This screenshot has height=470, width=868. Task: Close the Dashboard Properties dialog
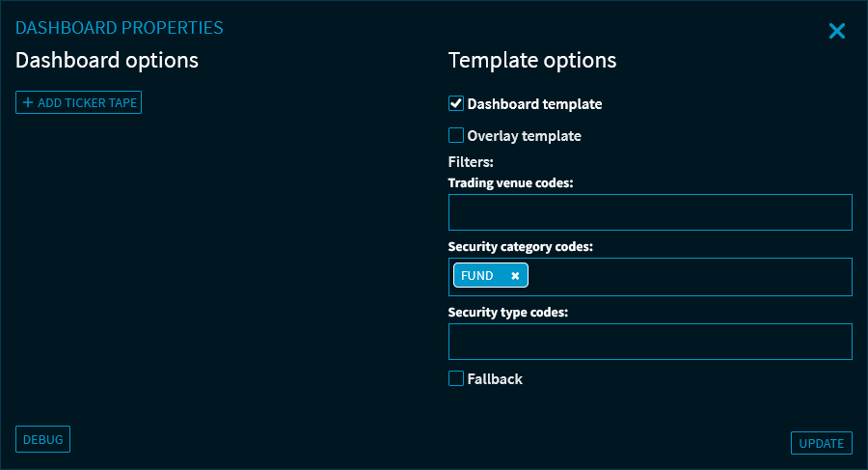point(836,31)
